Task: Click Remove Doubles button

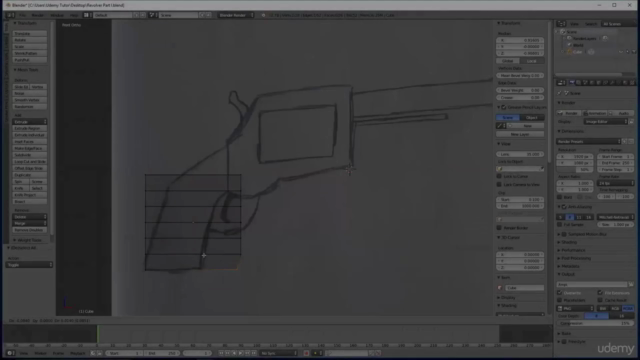Action: tap(30, 230)
